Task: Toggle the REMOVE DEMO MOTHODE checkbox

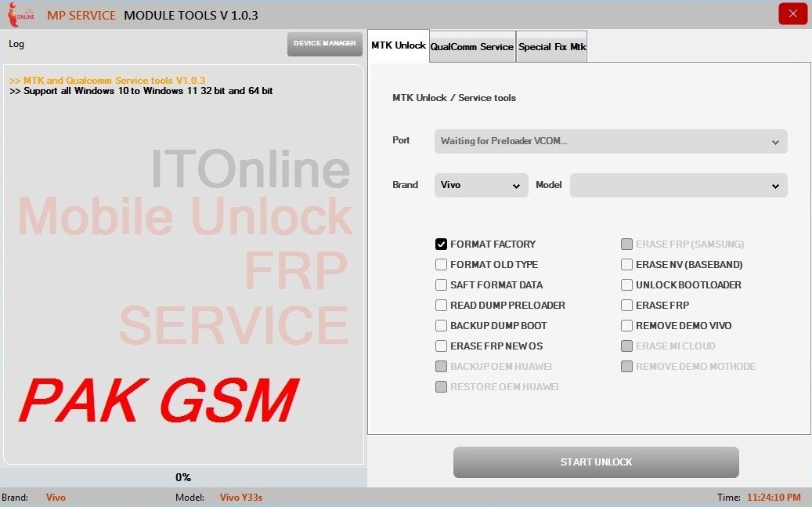Action: (x=626, y=367)
